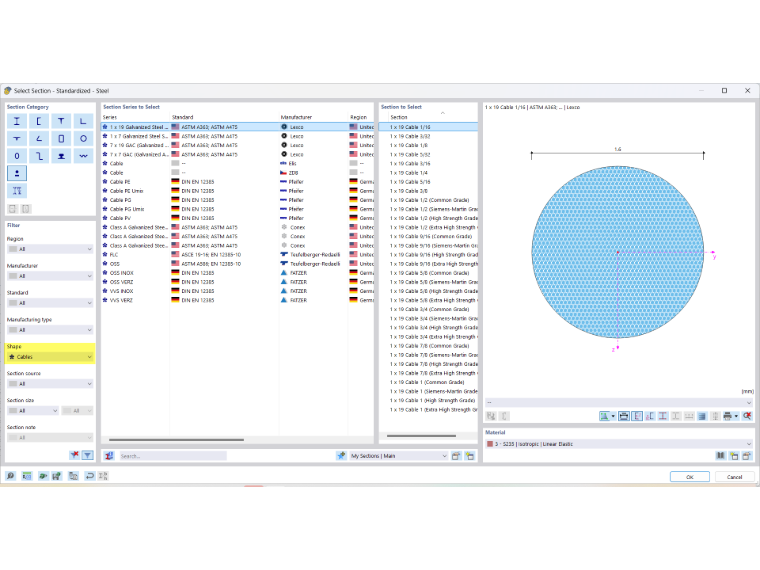Click the print icon in preview toolbar
Screen dimensions: 760x570
tap(727, 416)
